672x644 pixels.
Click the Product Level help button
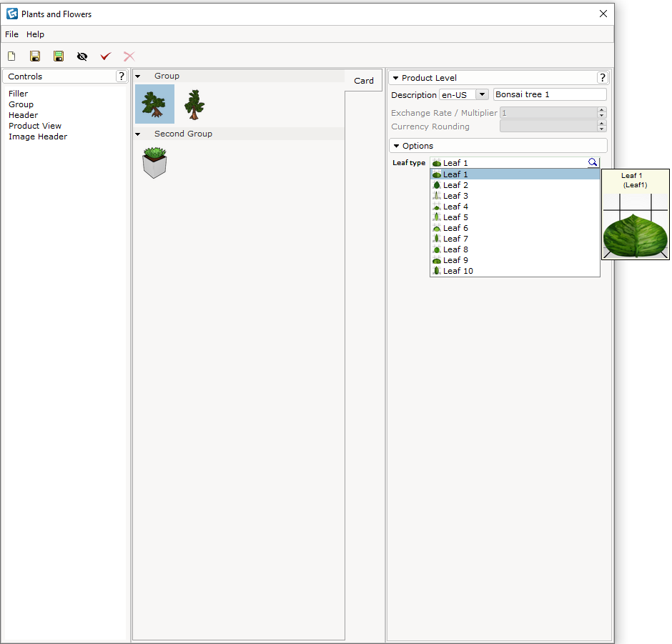click(x=603, y=77)
